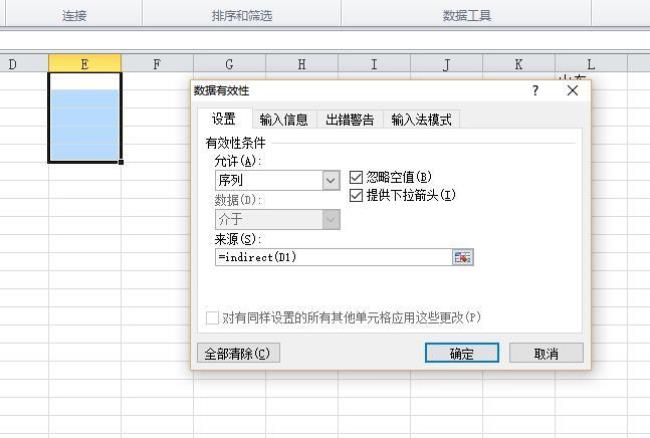The image size is (650, 438).
Task: Close the 数据有效性 dialog
Action: click(572, 90)
